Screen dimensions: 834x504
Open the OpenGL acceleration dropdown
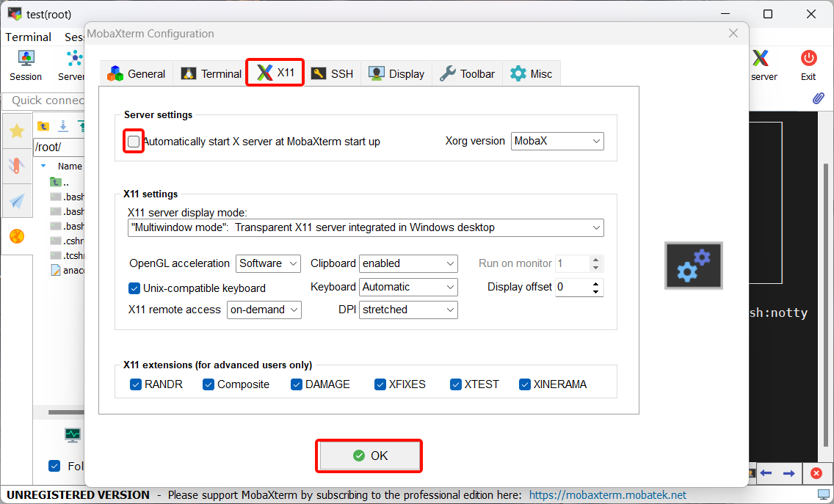tap(267, 263)
